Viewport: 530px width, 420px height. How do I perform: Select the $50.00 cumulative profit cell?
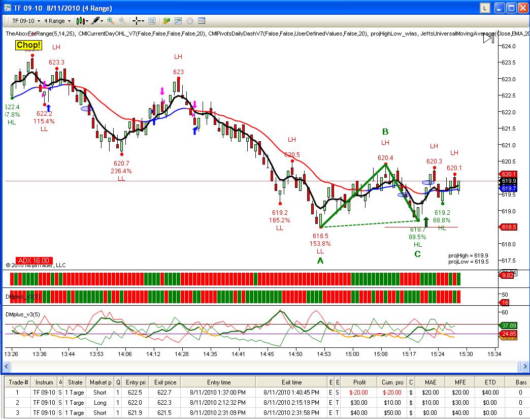pos(392,413)
